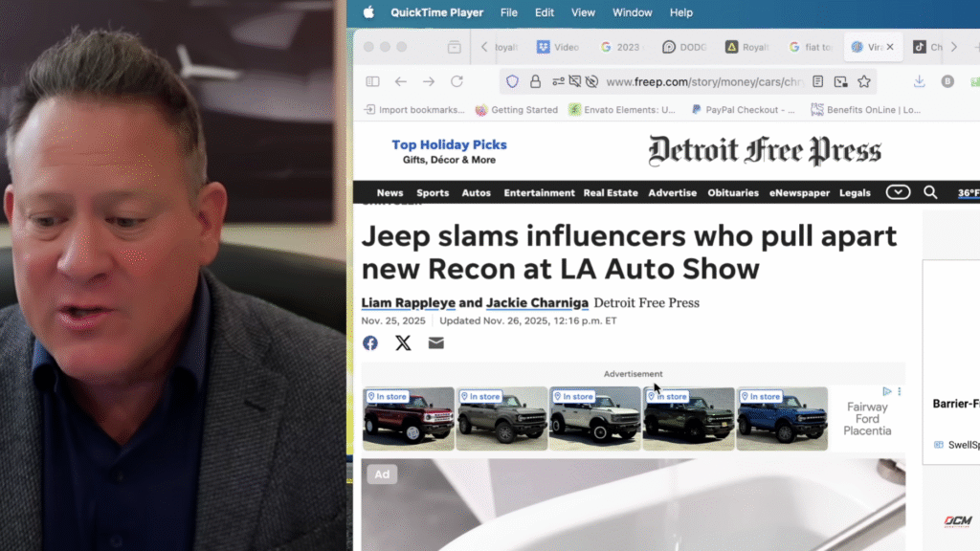Go back using the back arrow

click(401, 82)
